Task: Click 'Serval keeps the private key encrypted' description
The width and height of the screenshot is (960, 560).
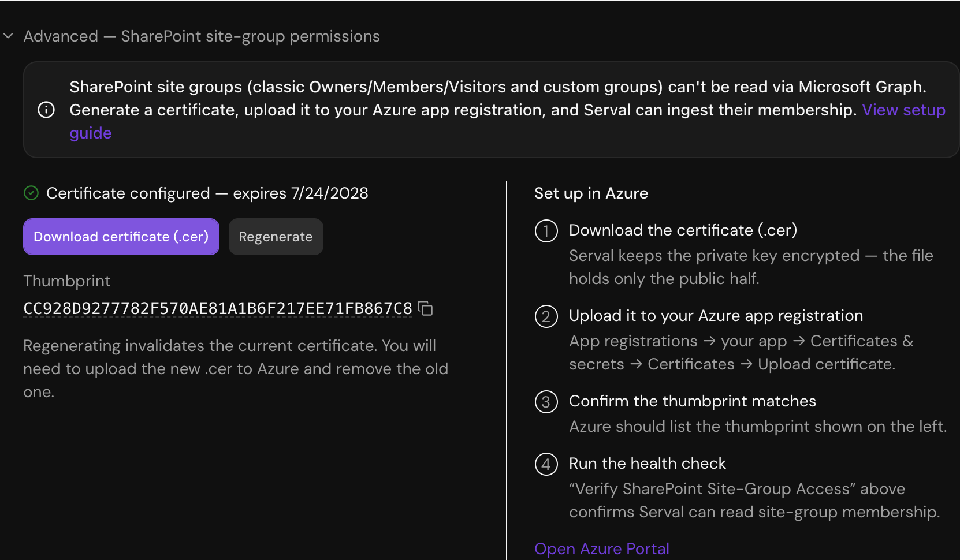Action: (751, 267)
